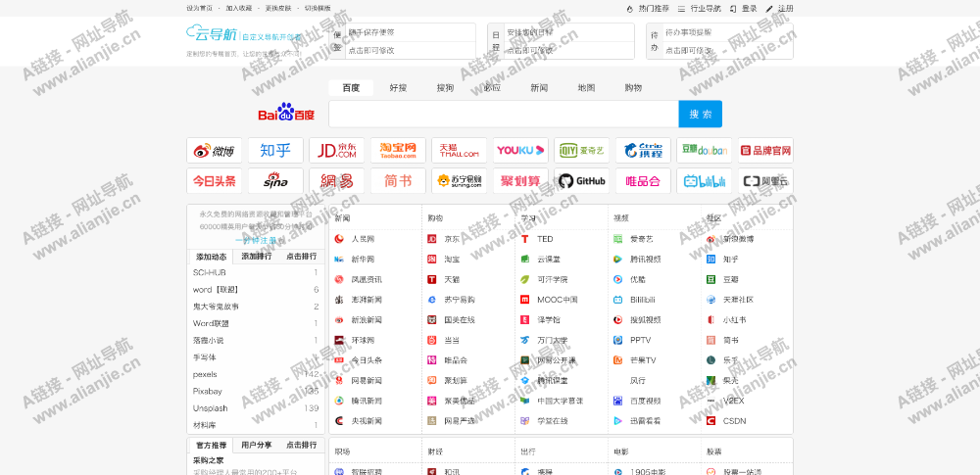This screenshot has height=475, width=980.
Task: Click 设为首页 link
Action: coord(199,8)
